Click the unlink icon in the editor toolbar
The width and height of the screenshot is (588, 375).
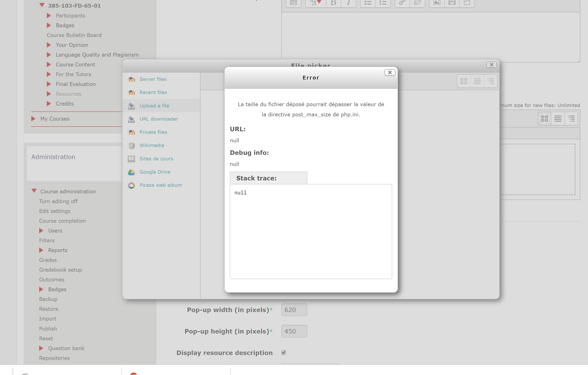tap(418, 3)
